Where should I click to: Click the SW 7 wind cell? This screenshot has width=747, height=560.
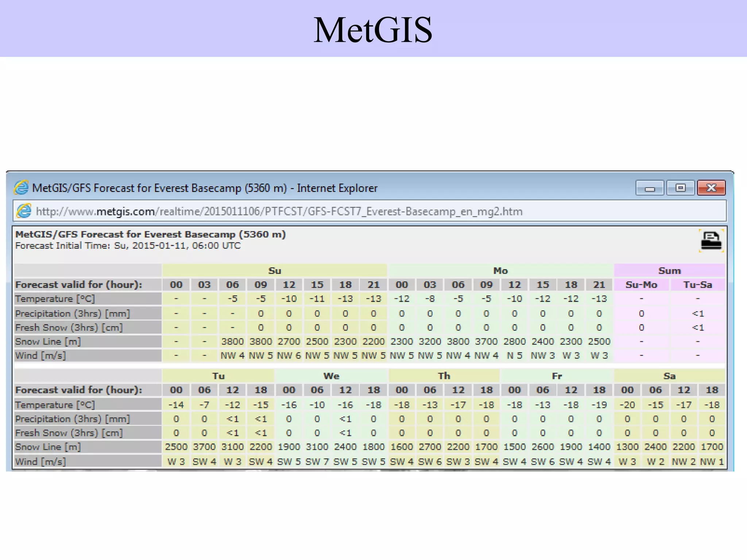tap(317, 462)
